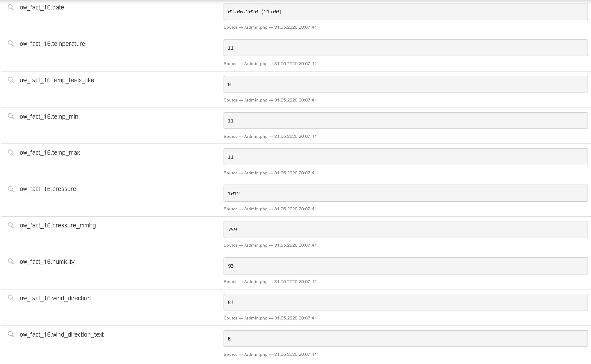Click the temp_feels_like field showing 8
The width and height of the screenshot is (591, 364).
pos(405,84)
